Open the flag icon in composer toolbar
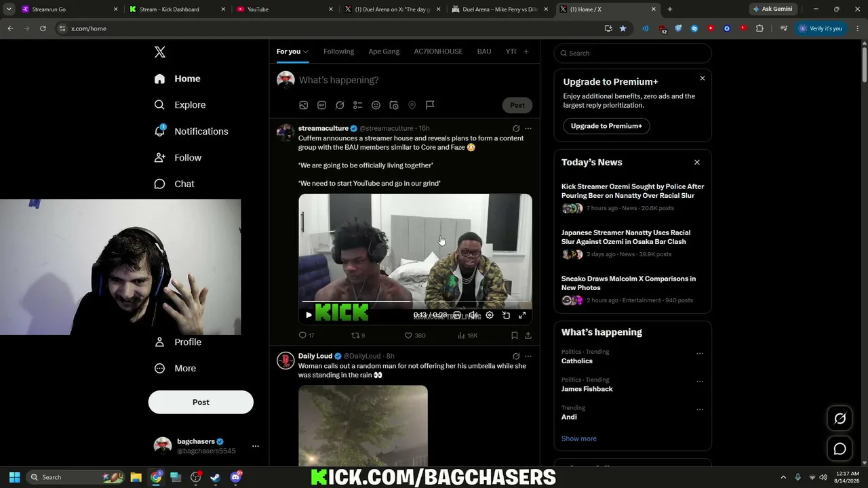Image resolution: width=868 pixels, height=488 pixels. coord(430,105)
